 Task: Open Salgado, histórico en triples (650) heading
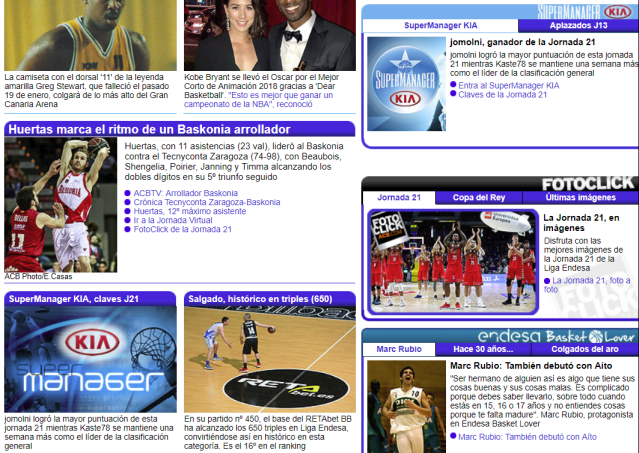(260, 299)
